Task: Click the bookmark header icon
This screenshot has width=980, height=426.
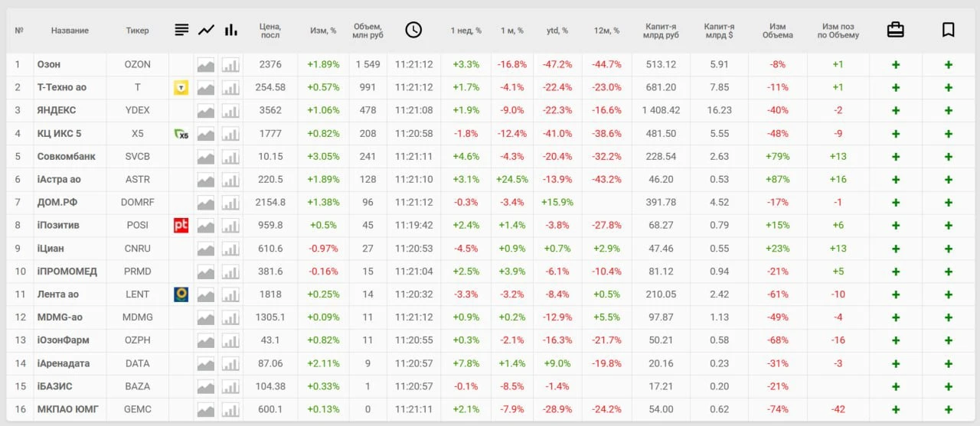Action: [x=948, y=30]
